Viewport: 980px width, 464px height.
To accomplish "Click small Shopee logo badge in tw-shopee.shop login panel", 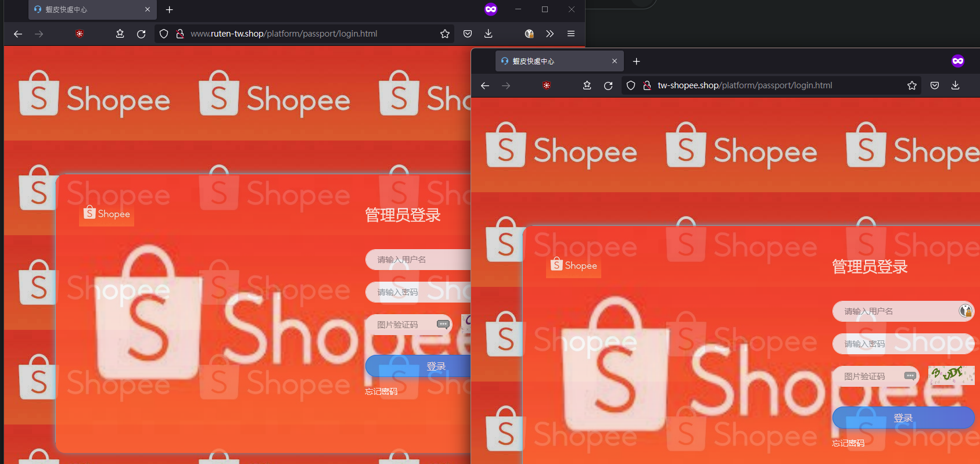I will 574,266.
